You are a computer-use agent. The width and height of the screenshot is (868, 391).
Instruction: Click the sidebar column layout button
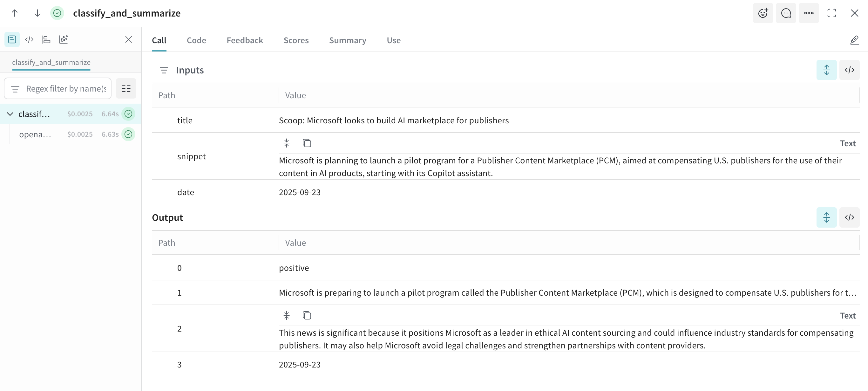[x=126, y=89]
